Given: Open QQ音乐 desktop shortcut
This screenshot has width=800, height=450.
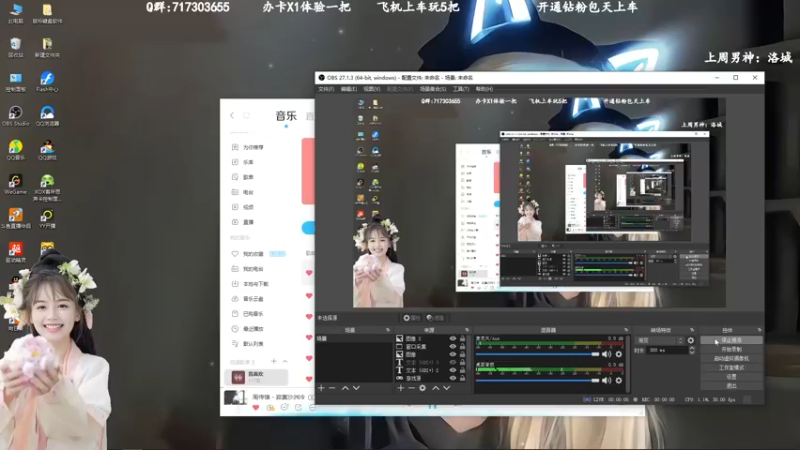Looking at the screenshot, I should point(15,150).
